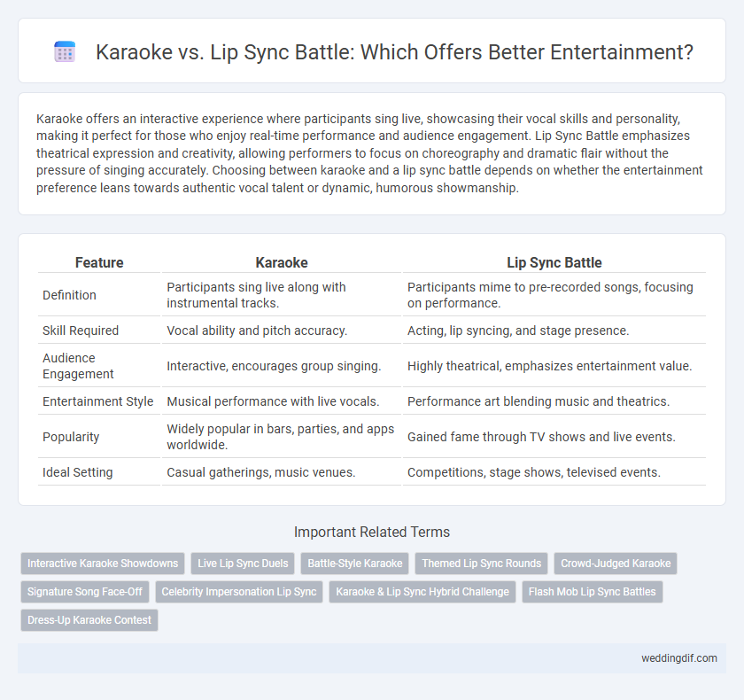Click 'Participants sing live along with' cell
This screenshot has width=744, height=700.
[282, 295]
